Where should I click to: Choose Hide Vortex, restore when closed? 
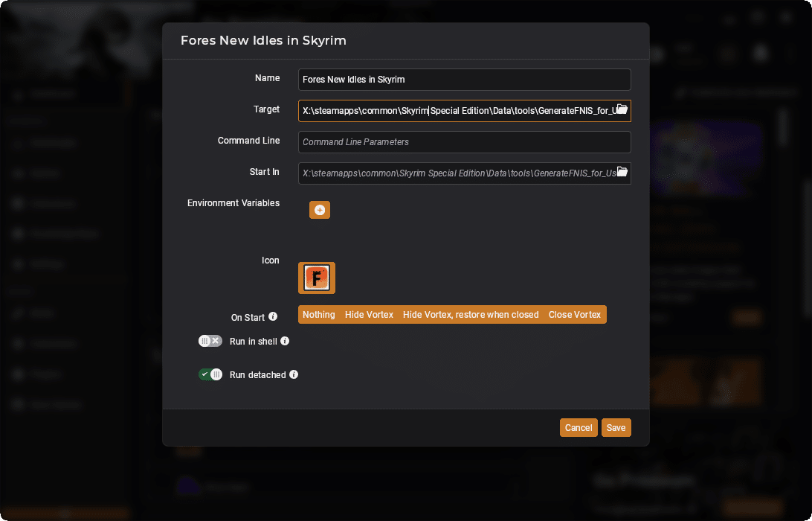click(x=471, y=314)
